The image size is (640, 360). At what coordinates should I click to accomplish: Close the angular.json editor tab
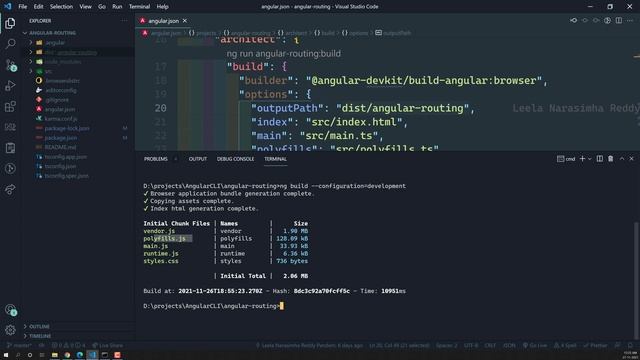184,21
